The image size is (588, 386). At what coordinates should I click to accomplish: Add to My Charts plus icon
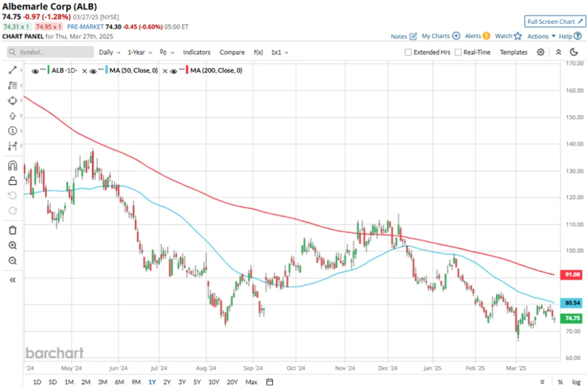coord(456,35)
